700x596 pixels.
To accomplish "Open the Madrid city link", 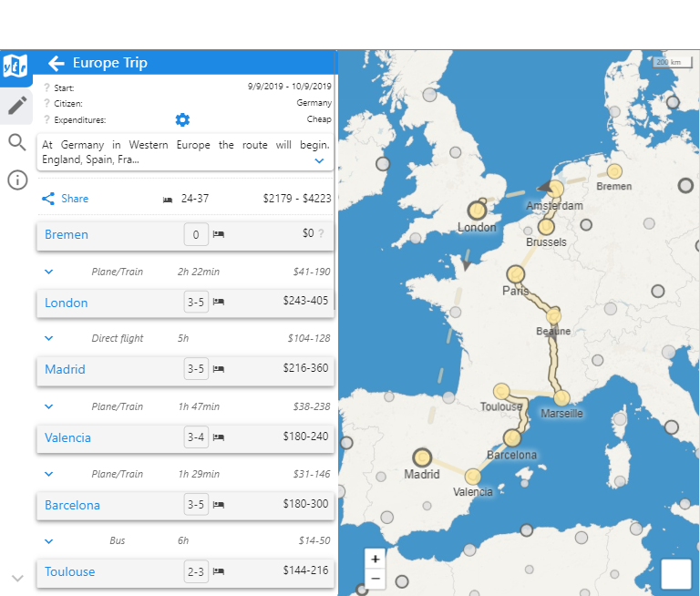I will [65, 369].
